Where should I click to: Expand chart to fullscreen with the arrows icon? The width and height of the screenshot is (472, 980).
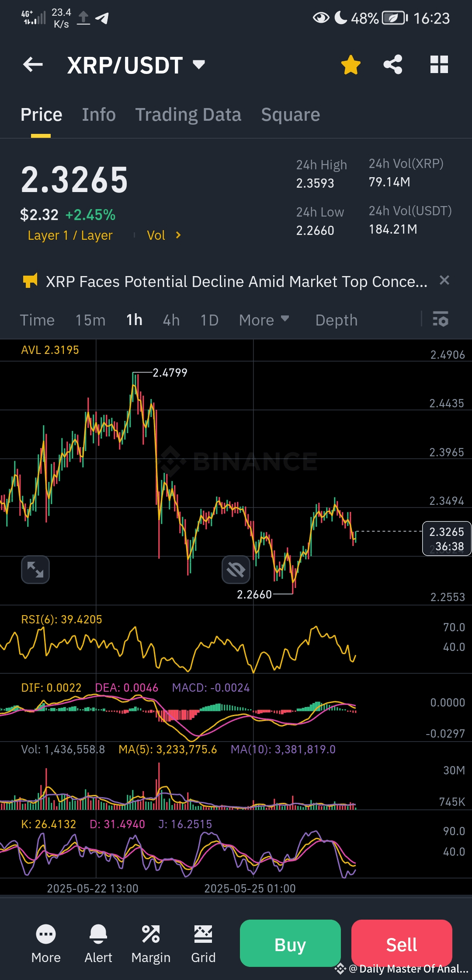click(35, 570)
